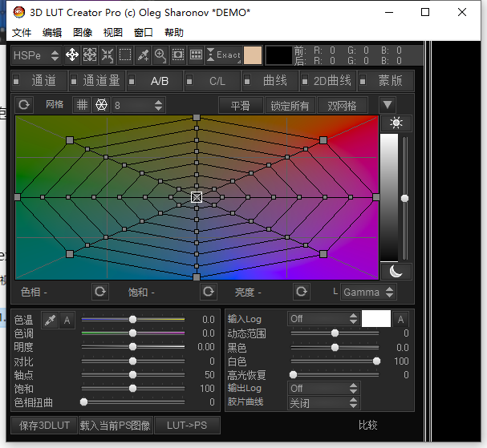Open the 视图 menu
The image size is (487, 448).
113,32
